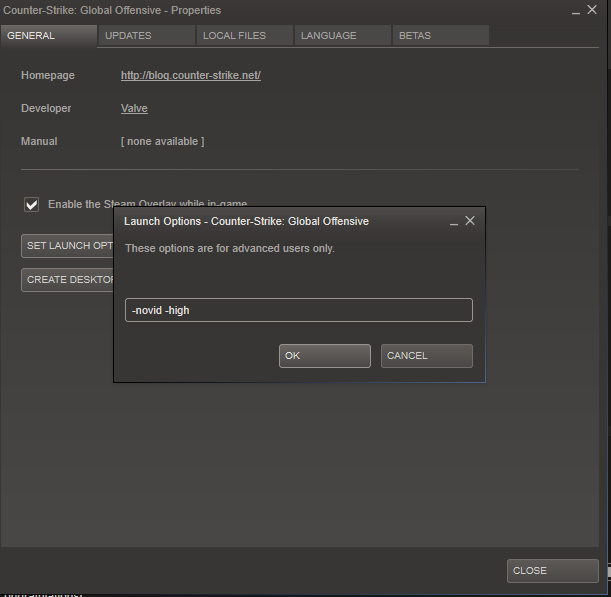Open the Local Files tab
Image resolution: width=611 pixels, height=597 pixels.
click(x=245, y=36)
